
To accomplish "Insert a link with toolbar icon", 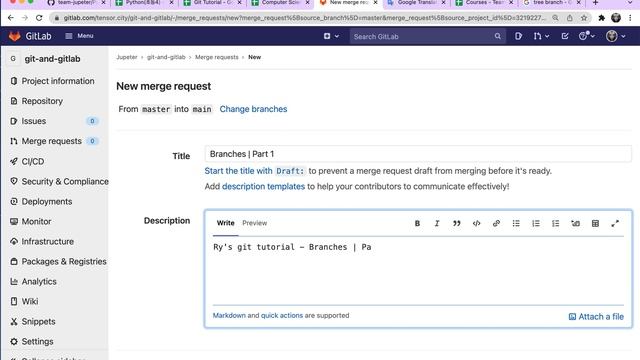I will [496, 223].
